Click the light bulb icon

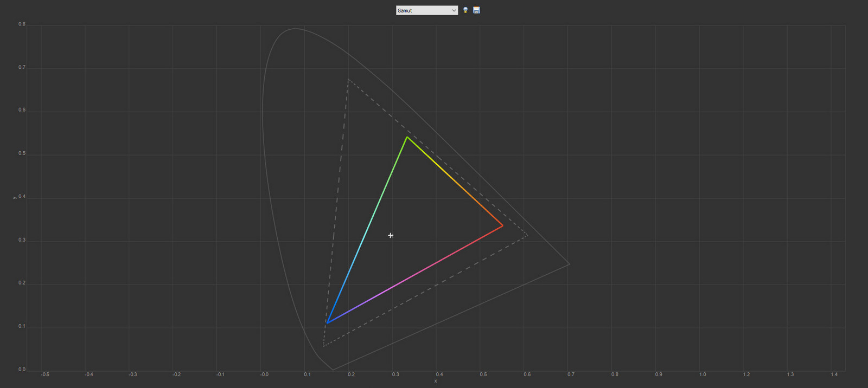tap(465, 10)
